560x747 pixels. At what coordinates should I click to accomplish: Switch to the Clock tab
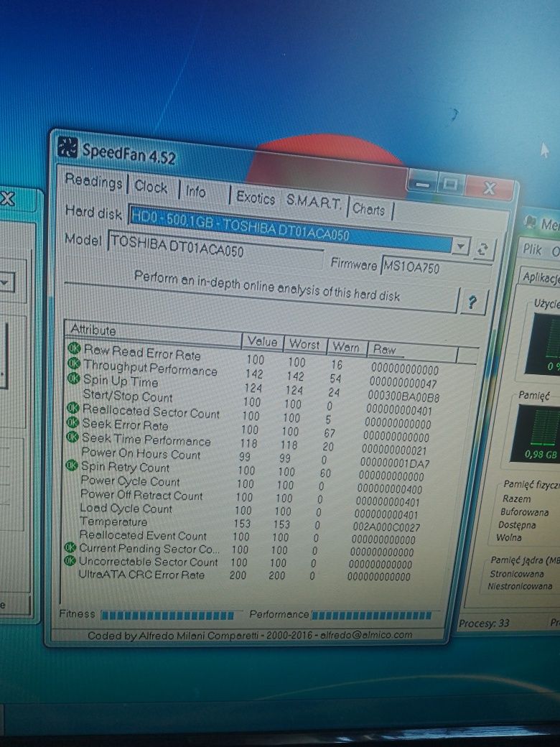151,186
